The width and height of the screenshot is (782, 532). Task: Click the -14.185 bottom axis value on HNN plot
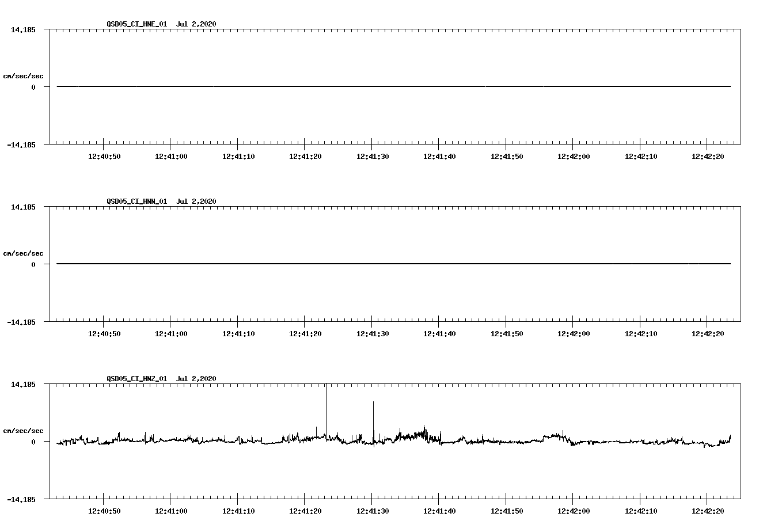[21, 322]
